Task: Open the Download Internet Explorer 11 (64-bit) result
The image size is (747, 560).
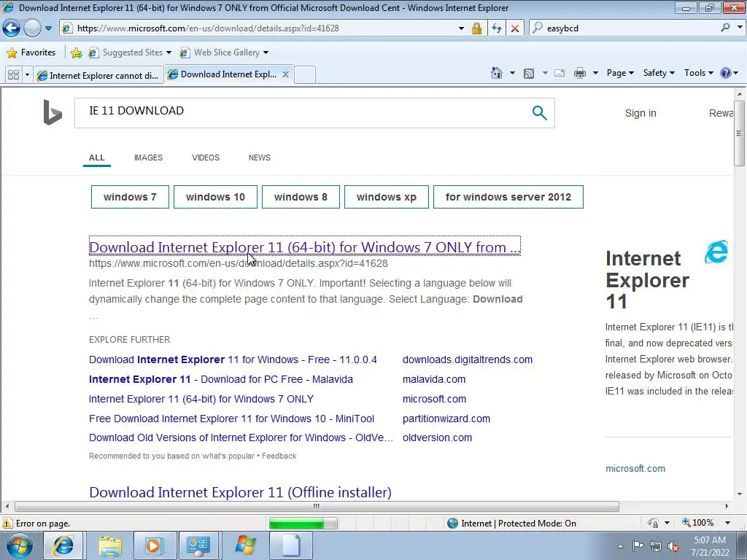Action: coord(305,246)
